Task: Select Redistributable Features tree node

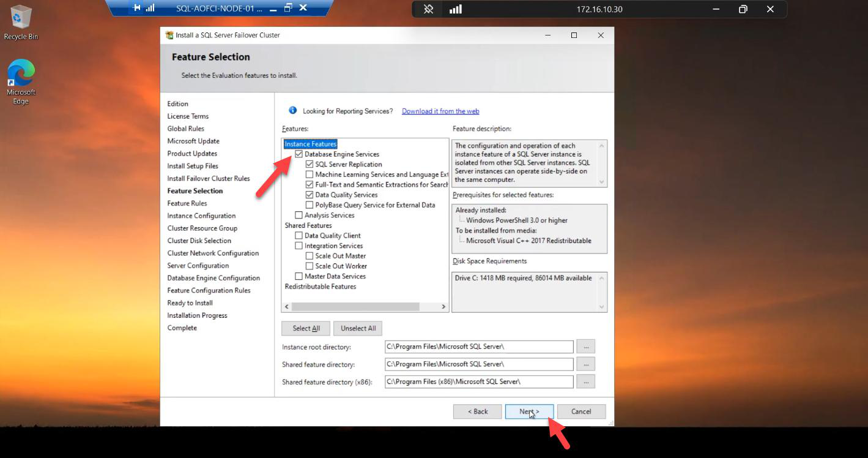Action: coord(321,287)
